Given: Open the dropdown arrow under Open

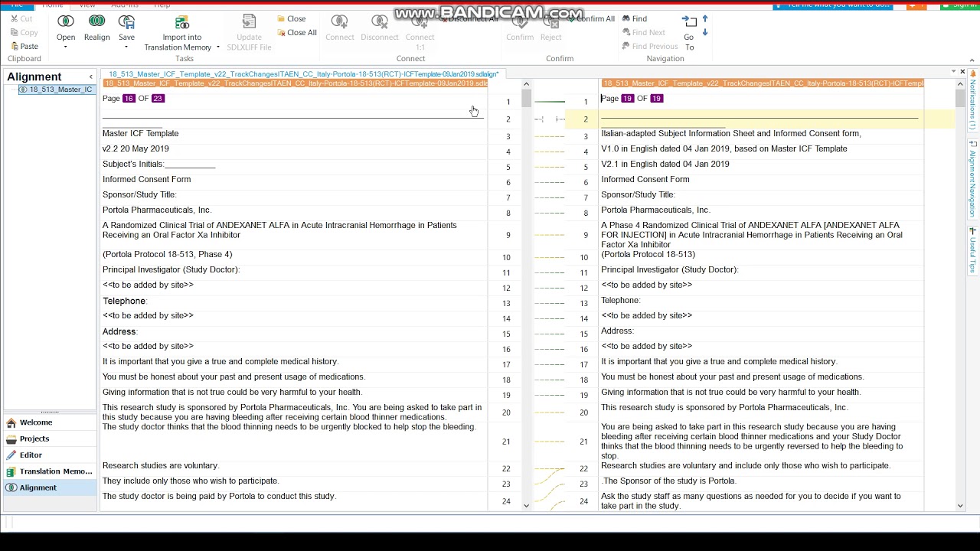Looking at the screenshot, I should tap(66, 47).
